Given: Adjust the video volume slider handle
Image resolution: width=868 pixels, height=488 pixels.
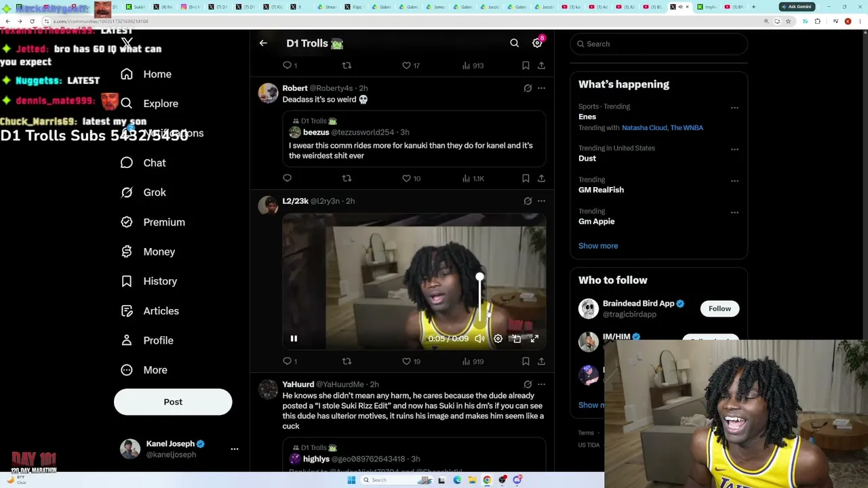Looking at the screenshot, I should point(479,277).
